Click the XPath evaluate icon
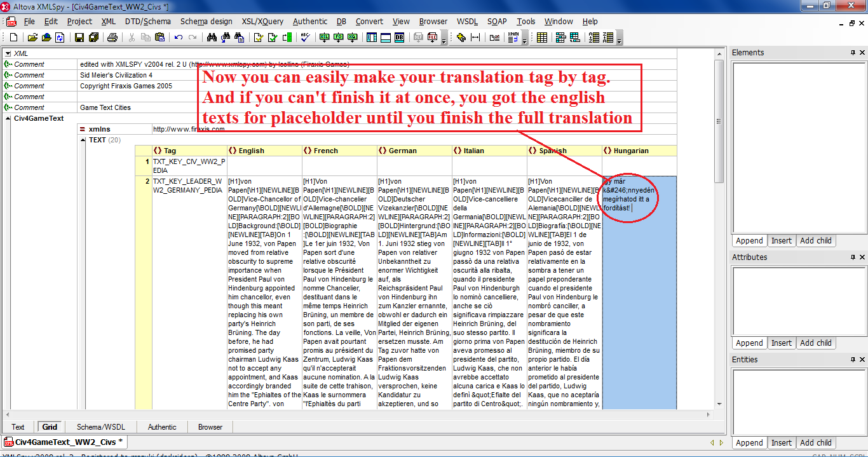868x457 pixels. [513, 38]
